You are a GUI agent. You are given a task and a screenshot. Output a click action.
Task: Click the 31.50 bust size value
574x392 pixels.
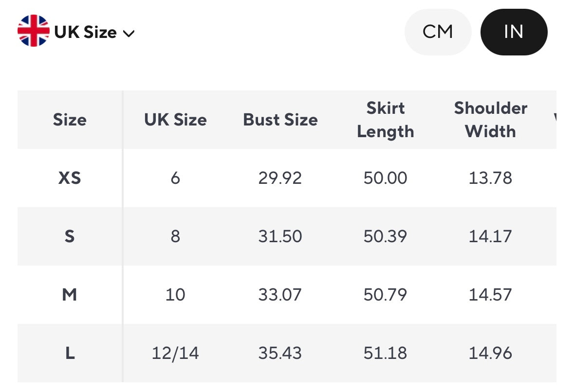(x=280, y=236)
